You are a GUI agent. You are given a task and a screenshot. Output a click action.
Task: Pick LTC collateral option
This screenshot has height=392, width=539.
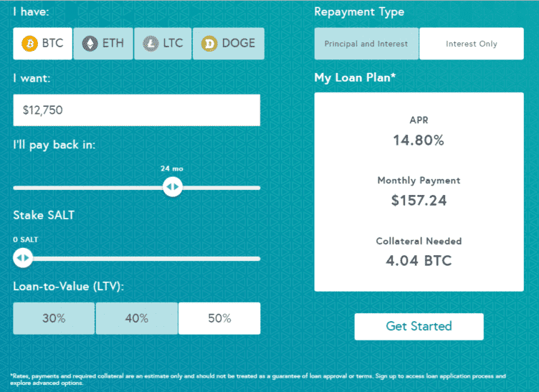point(163,44)
